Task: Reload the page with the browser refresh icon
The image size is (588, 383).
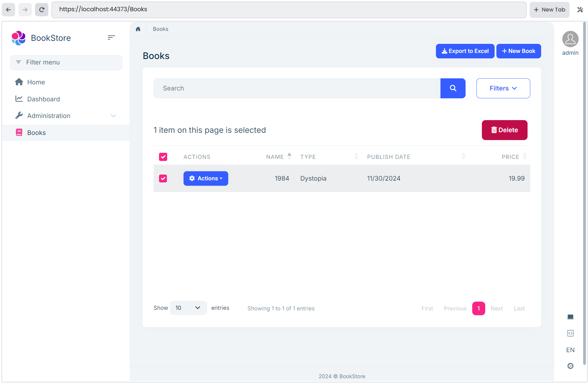Action: tap(42, 10)
